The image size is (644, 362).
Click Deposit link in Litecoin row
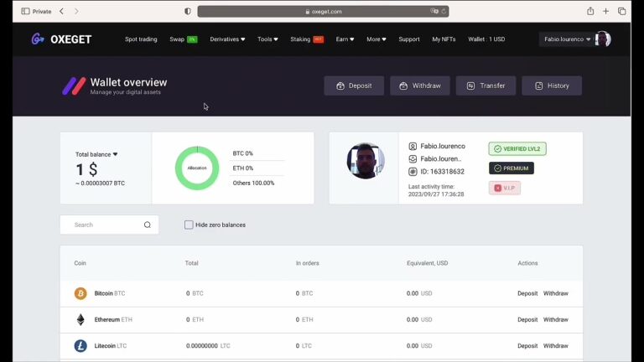pyautogui.click(x=527, y=346)
